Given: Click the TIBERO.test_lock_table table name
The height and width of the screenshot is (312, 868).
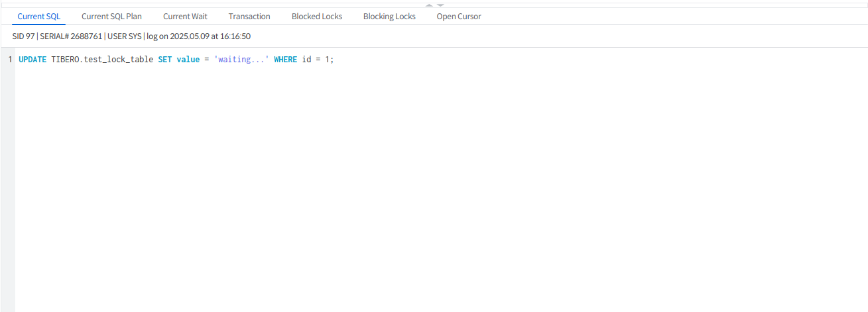Looking at the screenshot, I should [102, 60].
